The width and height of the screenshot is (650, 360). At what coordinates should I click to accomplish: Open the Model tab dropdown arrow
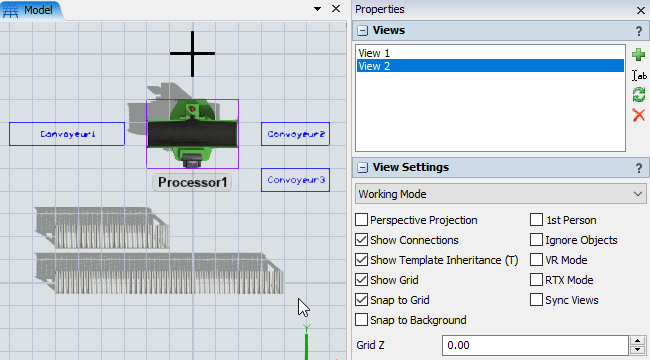(318, 9)
